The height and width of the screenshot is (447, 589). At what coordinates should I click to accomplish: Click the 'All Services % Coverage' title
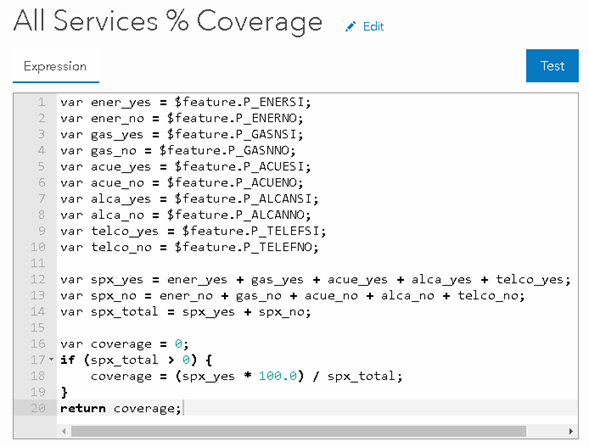click(x=168, y=21)
